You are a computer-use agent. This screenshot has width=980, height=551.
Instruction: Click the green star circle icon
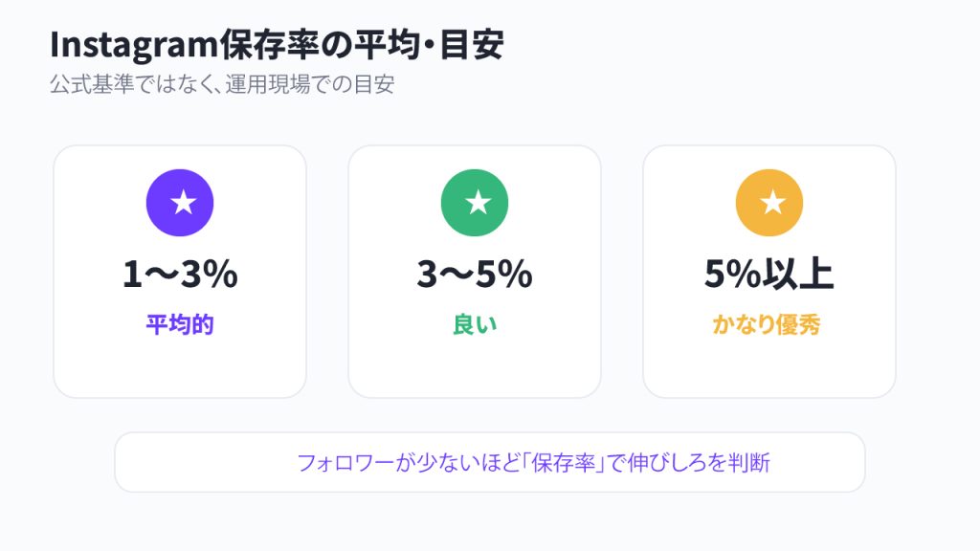point(475,203)
